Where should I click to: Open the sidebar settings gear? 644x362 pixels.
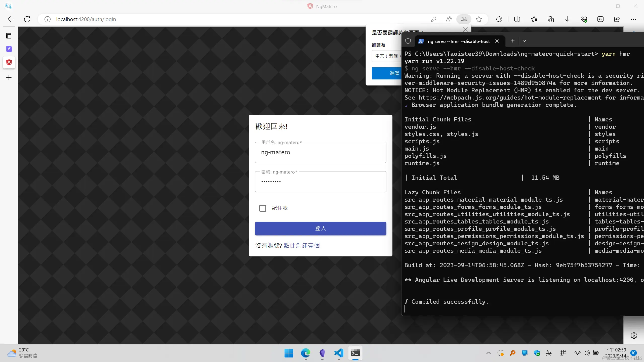point(634,336)
